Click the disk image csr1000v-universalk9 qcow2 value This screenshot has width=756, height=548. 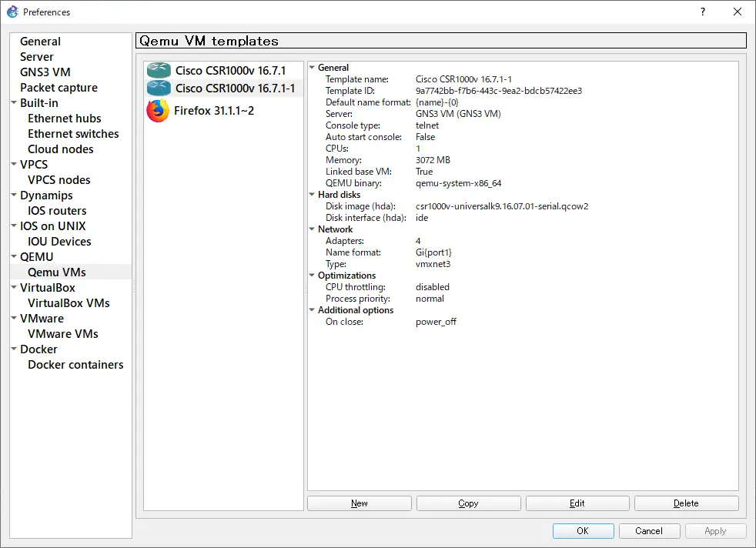[502, 206]
